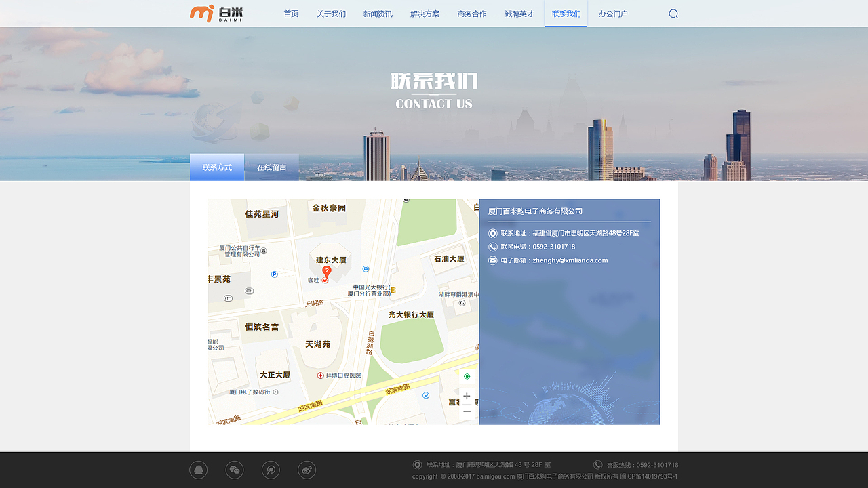This screenshot has width=868, height=488.
Task: Click the Sina Weibo icon in footer
Action: (307, 470)
